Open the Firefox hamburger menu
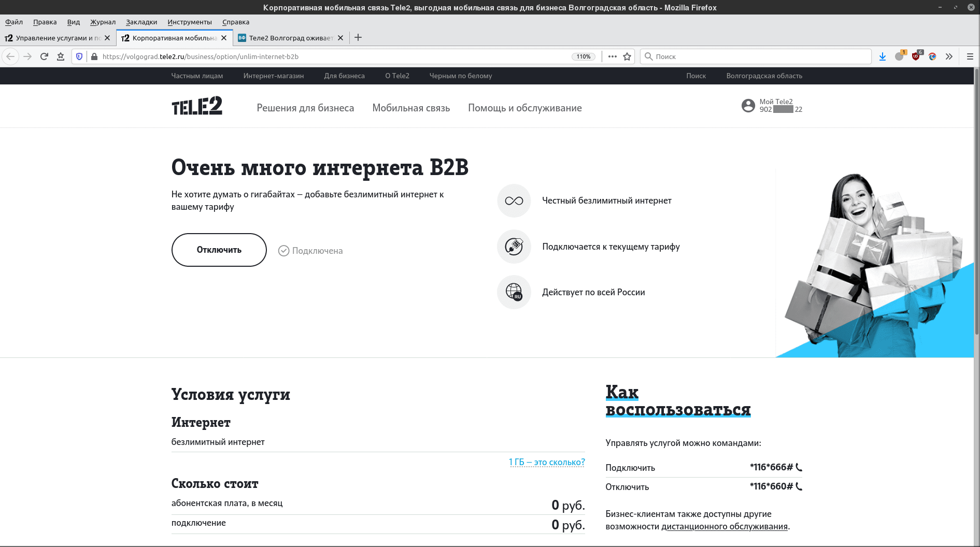 (970, 56)
